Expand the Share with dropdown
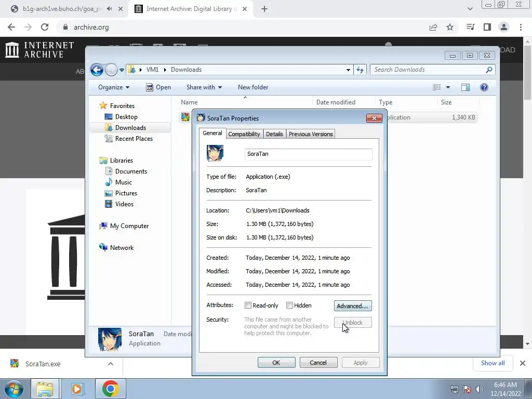532x399 pixels. 204,87
